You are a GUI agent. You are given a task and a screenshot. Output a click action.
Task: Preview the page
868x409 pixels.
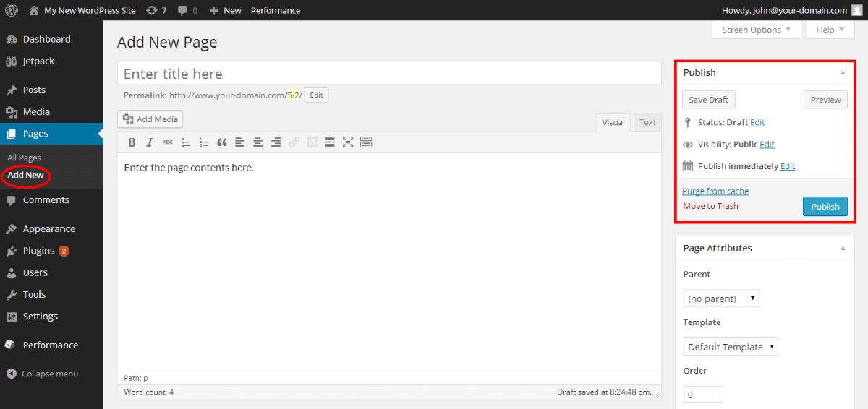[x=825, y=100]
